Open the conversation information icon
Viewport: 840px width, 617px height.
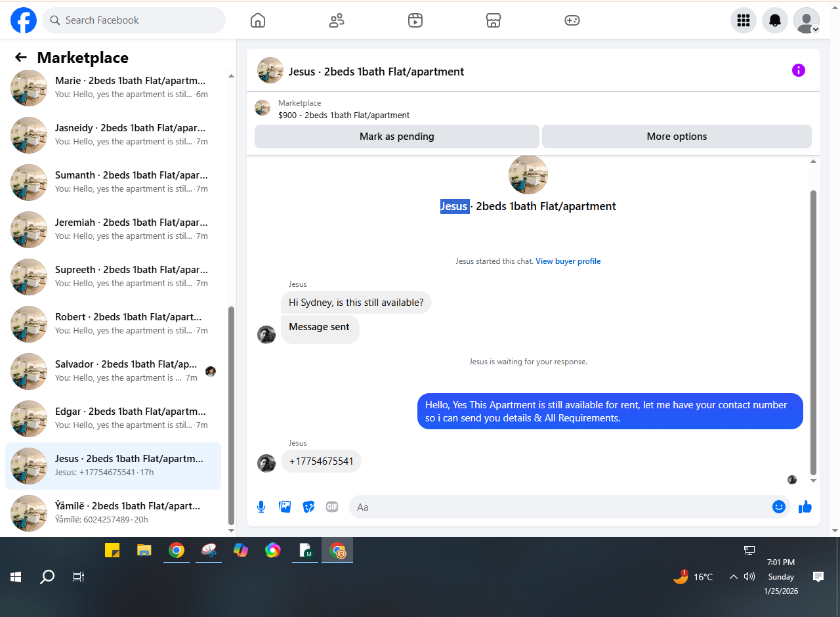799,70
